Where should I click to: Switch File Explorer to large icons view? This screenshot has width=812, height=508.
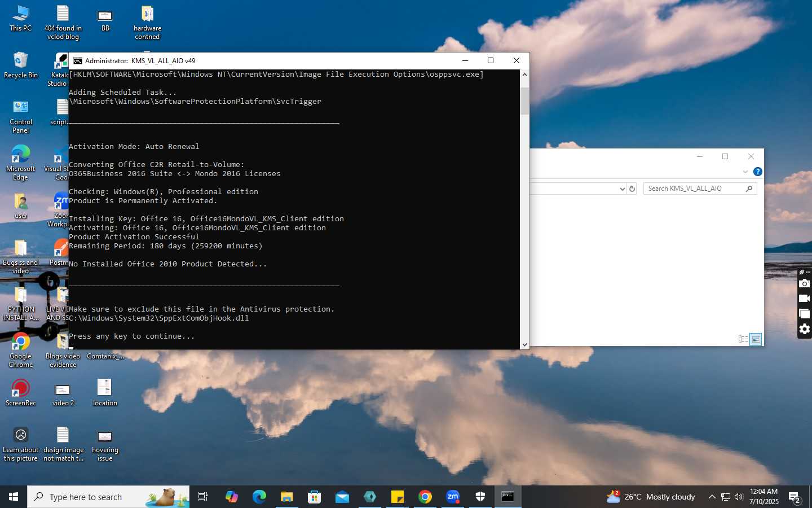(756, 339)
